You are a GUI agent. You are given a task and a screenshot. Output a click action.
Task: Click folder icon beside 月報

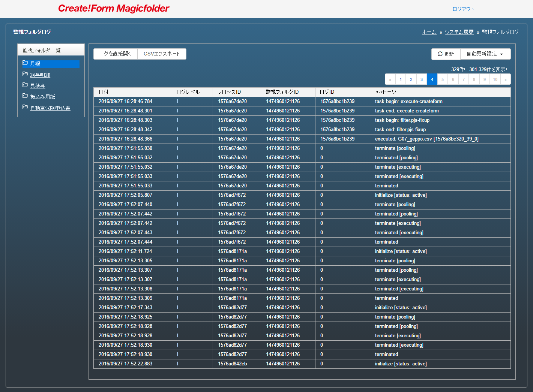(x=25, y=63)
